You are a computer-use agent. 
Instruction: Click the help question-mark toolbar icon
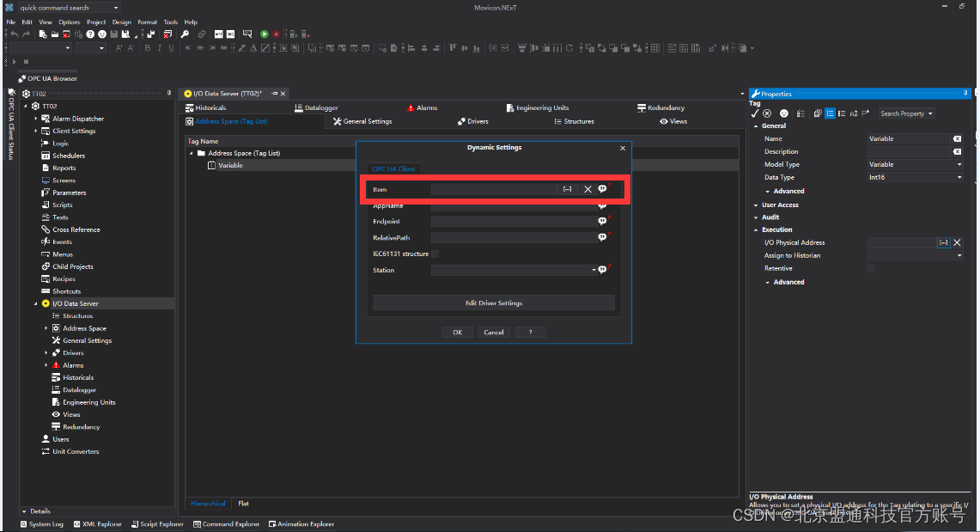(x=91, y=34)
